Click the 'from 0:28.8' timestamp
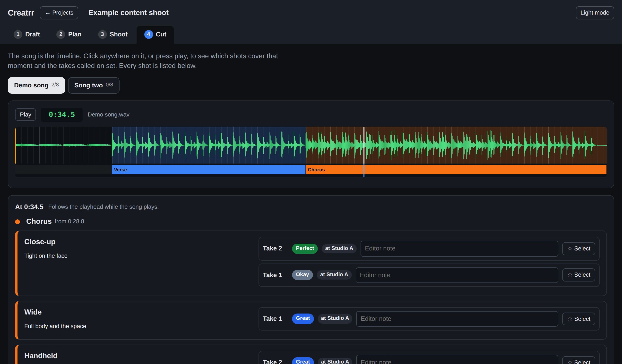 tap(69, 222)
